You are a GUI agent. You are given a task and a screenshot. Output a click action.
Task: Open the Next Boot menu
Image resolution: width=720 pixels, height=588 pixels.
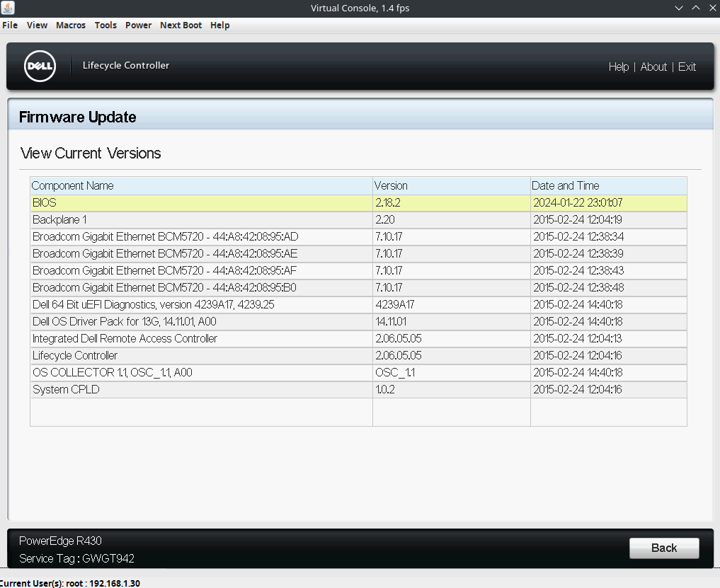pos(181,25)
